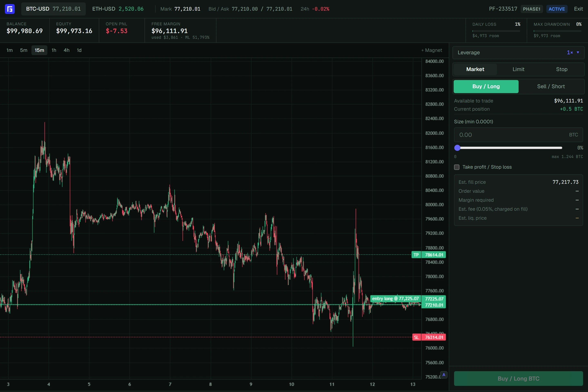Select the BTC-USD market tab
This screenshot has width=588, height=392.
(x=53, y=9)
